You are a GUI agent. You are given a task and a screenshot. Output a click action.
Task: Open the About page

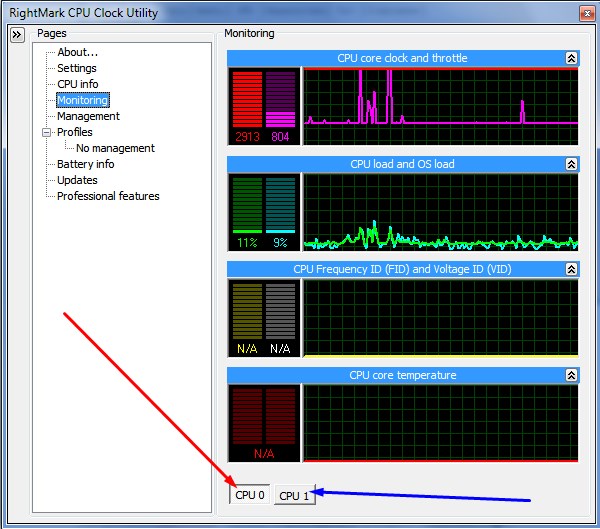tap(77, 52)
